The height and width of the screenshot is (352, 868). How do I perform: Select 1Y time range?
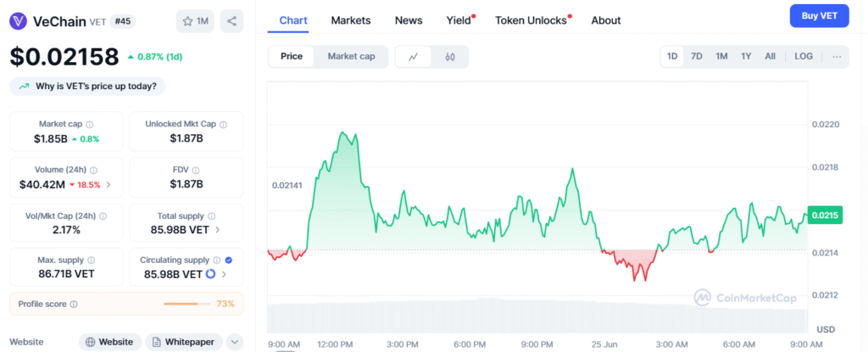(746, 57)
